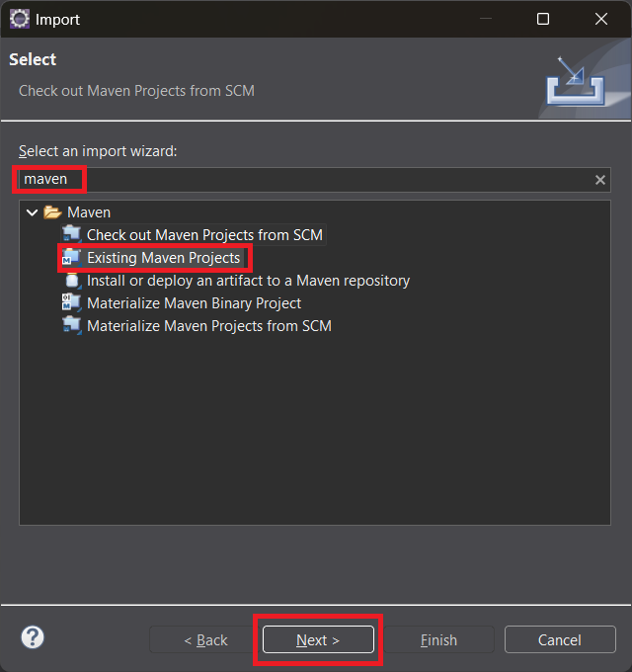The height and width of the screenshot is (672, 632).
Task: Collapse the Maven folder chevron
Action: point(33,212)
